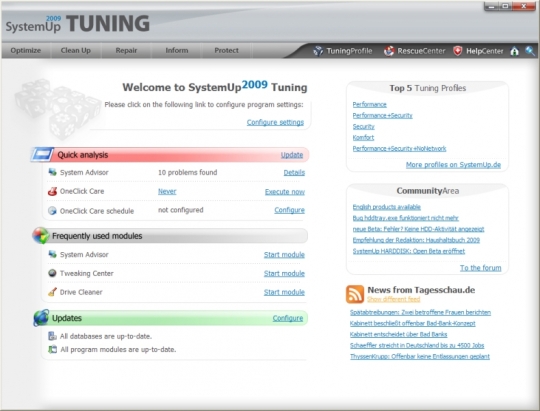Click Execute now for OneClick Care
Screen dimensions: 540x411
click(x=285, y=192)
